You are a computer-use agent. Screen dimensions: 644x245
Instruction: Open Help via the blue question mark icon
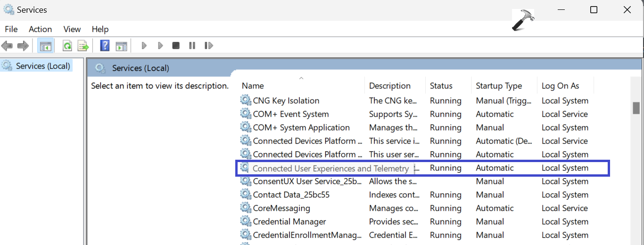pos(105,46)
